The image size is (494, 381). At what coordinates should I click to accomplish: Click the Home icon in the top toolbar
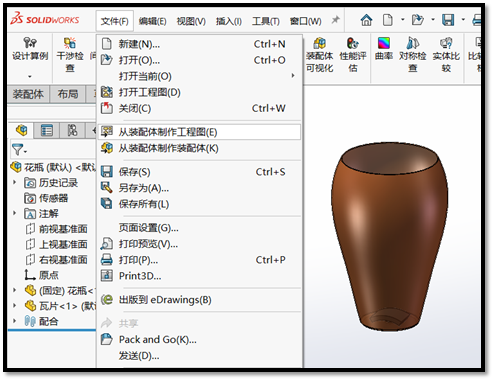point(366,21)
